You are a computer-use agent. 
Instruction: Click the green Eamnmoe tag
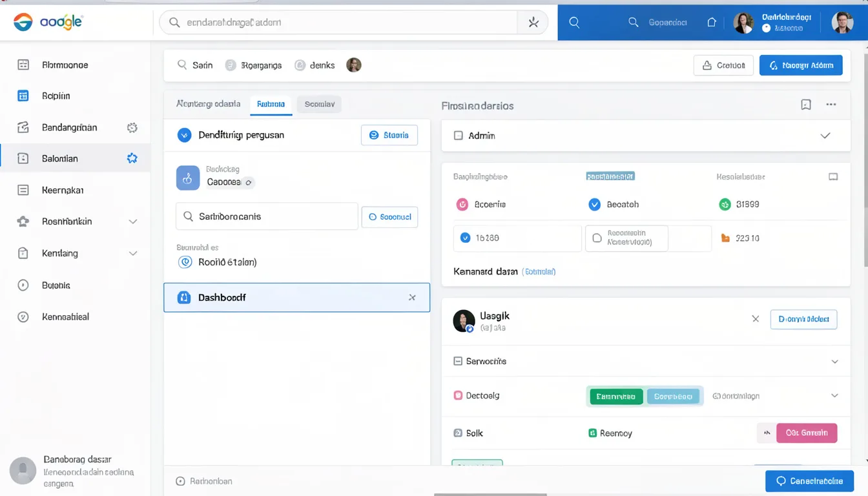615,397
